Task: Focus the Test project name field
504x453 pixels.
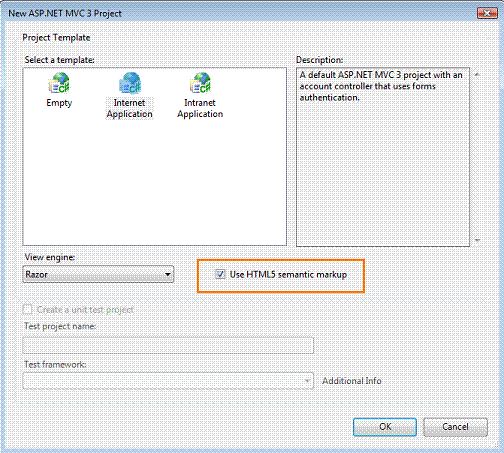Action: [168, 346]
